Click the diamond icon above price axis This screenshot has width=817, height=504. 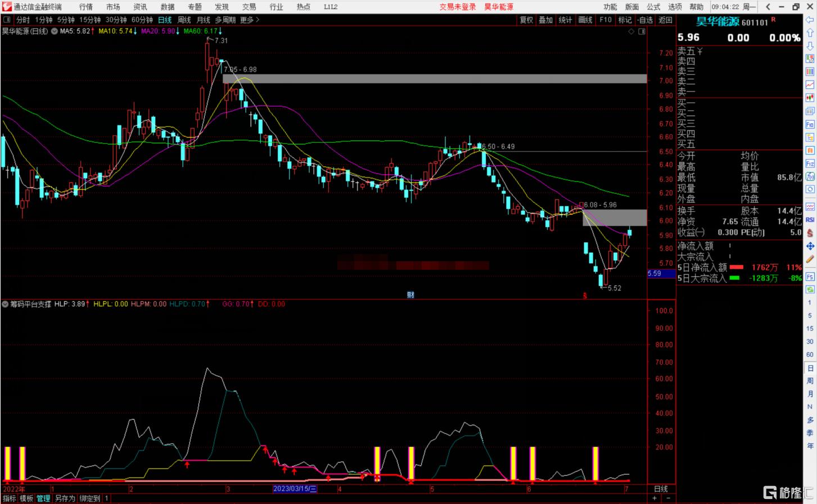631,31
